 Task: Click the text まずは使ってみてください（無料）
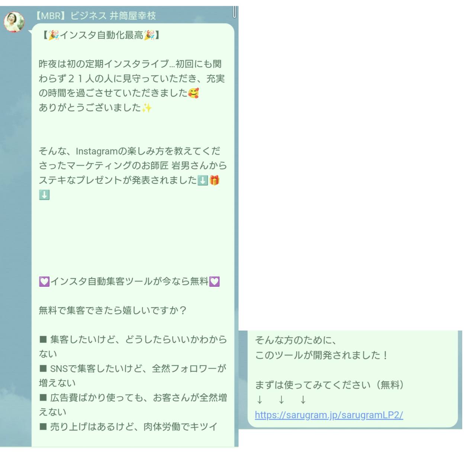tap(329, 385)
